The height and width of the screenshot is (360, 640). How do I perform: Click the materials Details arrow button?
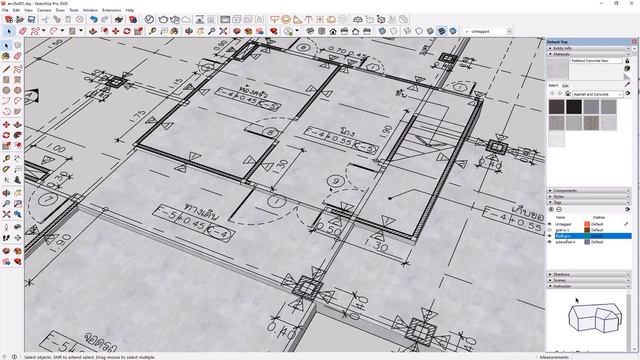(628, 93)
